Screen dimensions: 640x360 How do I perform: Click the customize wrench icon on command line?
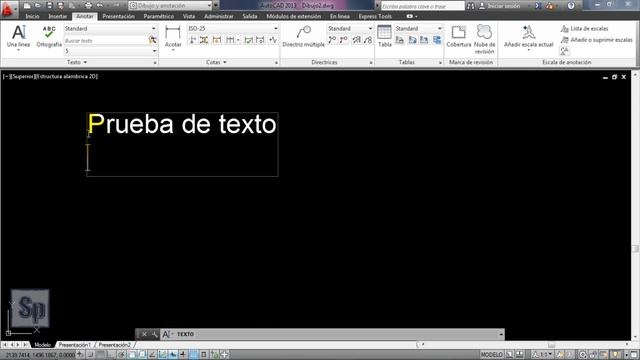(x=155, y=334)
